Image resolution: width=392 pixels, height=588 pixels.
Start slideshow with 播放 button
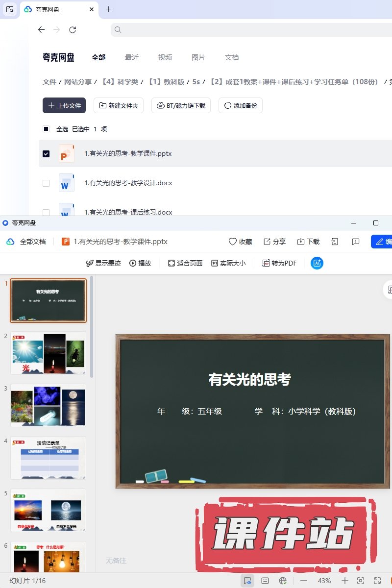tap(140, 263)
